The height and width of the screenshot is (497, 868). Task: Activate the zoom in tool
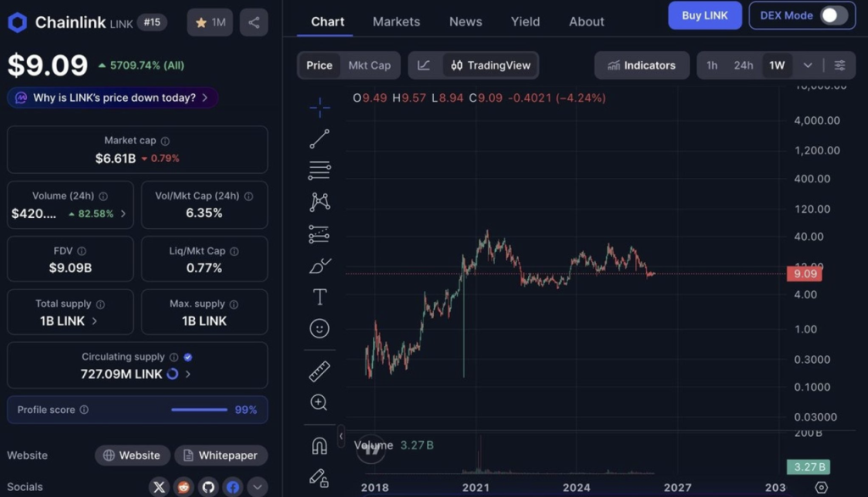point(319,402)
